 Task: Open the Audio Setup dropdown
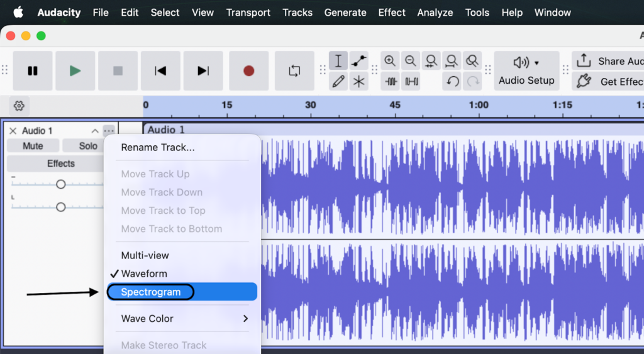526,71
